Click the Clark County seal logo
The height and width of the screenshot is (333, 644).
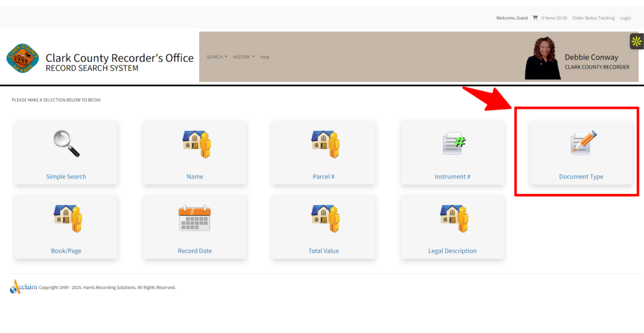click(23, 59)
